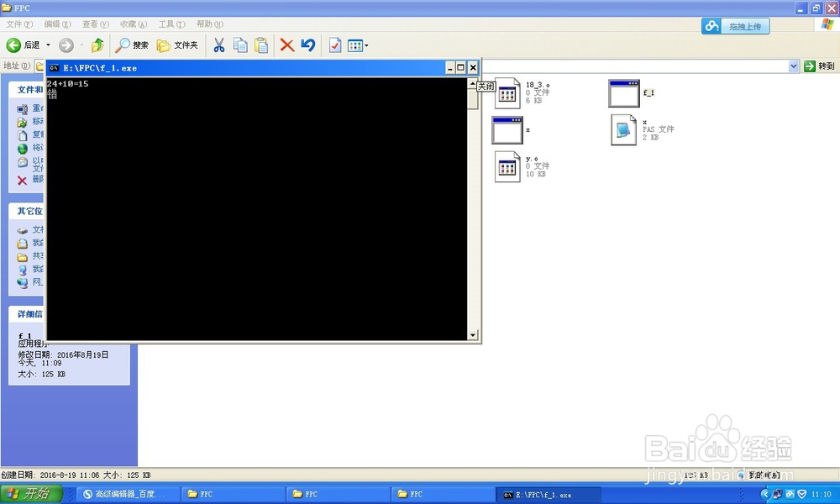Toggle the Folders pane button
Viewport: 840px width, 504px height.
(177, 45)
